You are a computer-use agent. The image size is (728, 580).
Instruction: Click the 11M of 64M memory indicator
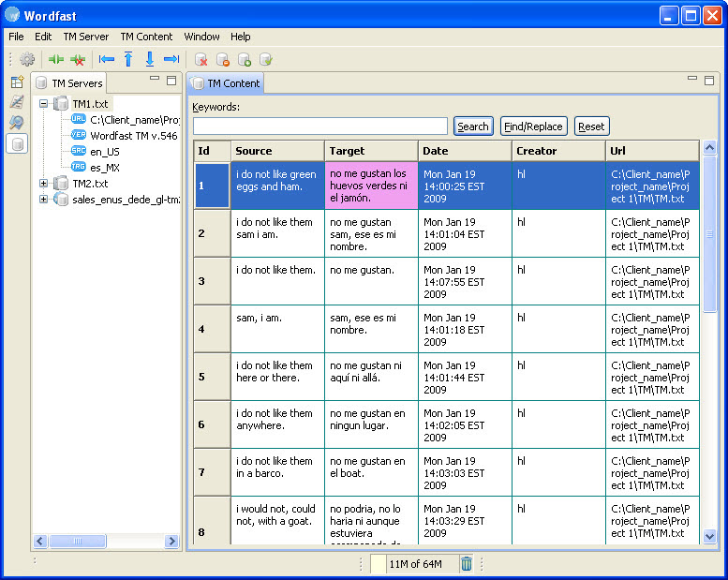[416, 564]
